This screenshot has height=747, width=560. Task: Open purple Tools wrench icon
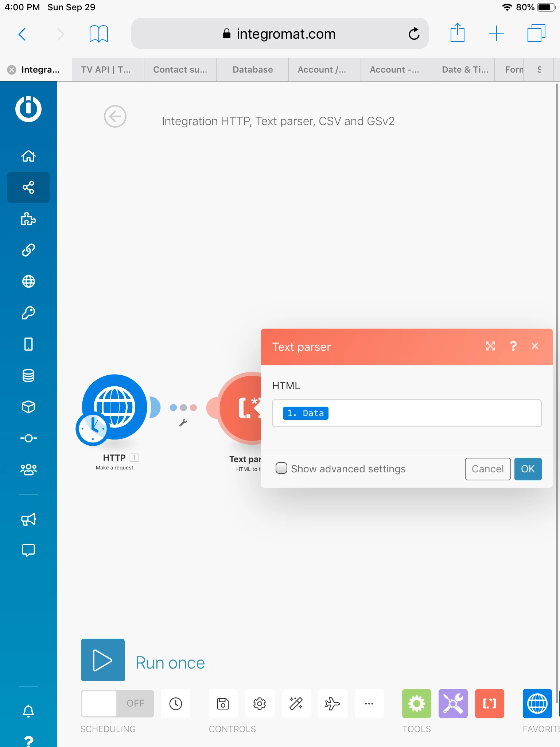453,704
